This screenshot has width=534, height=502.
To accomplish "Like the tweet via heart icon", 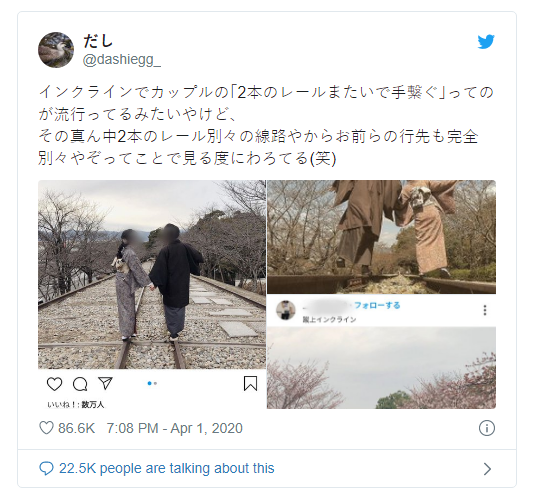I will (x=46, y=428).
